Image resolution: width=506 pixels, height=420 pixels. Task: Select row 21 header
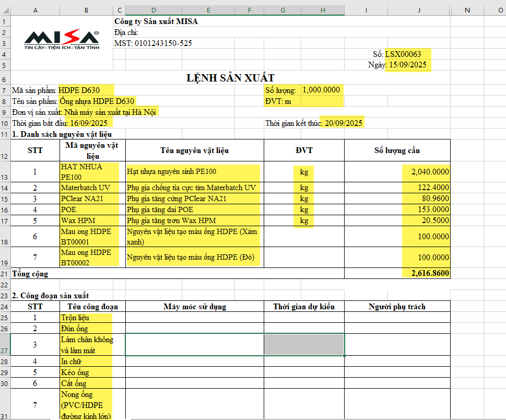(x=5, y=274)
